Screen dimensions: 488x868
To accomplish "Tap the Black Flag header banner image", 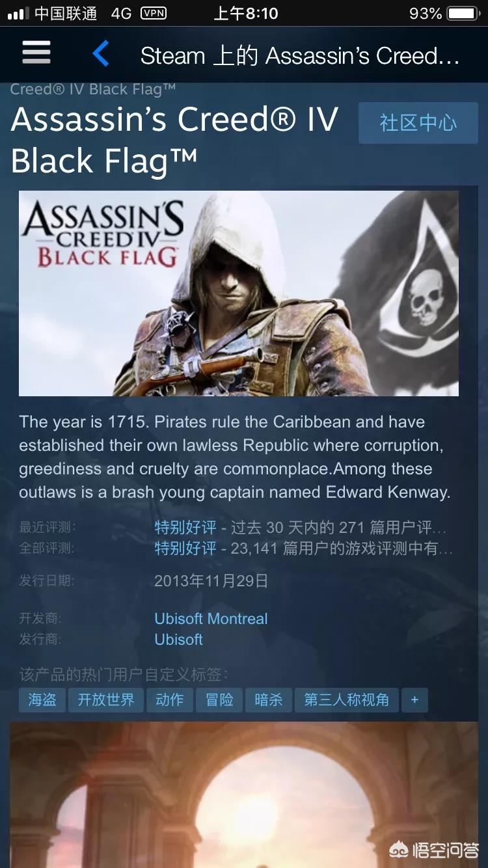I will [239, 293].
